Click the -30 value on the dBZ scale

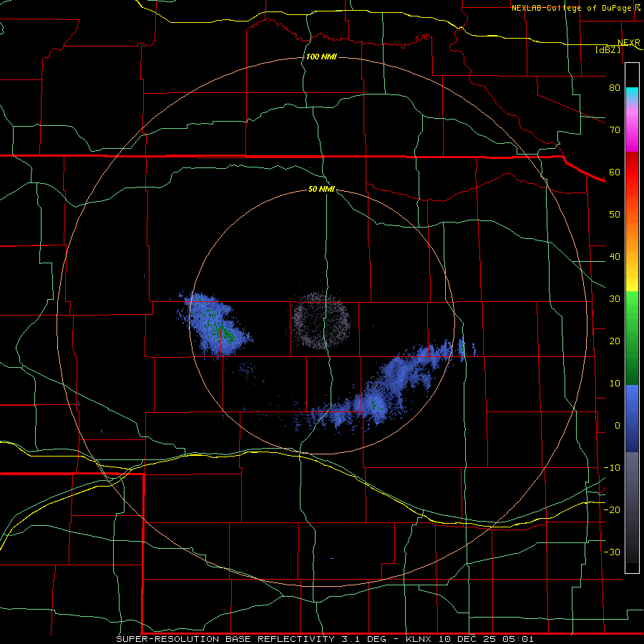[x=612, y=552]
